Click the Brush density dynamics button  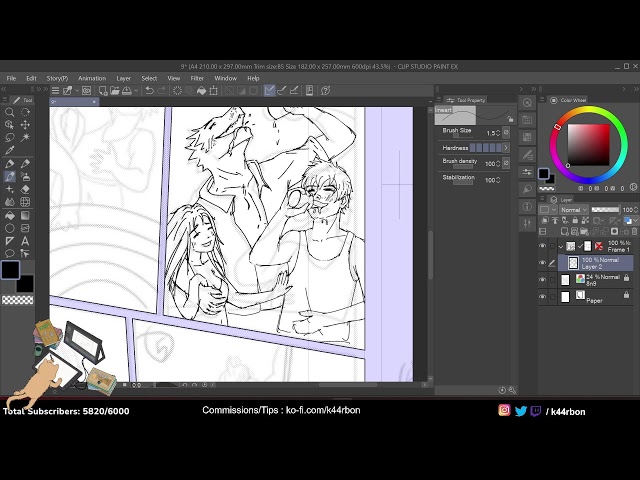[506, 163]
